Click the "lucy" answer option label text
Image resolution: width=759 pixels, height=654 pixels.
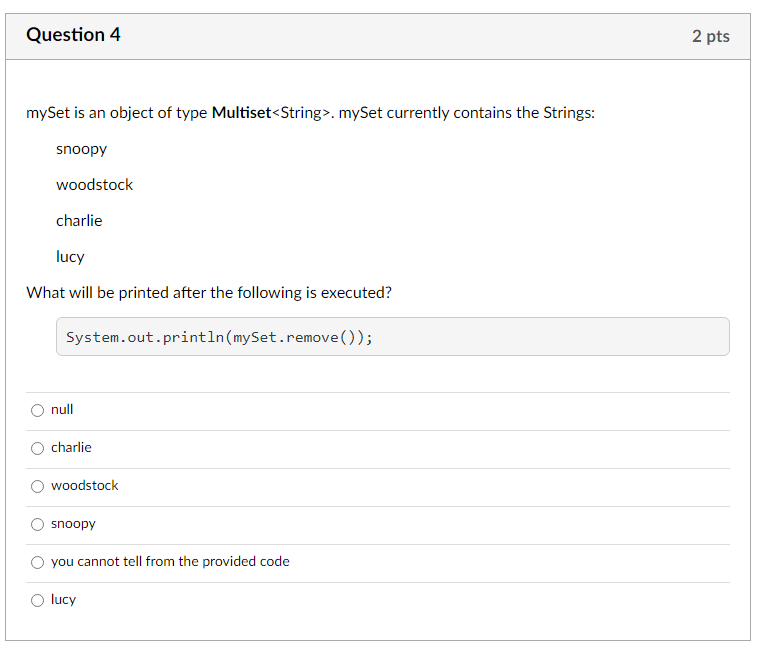coord(63,600)
